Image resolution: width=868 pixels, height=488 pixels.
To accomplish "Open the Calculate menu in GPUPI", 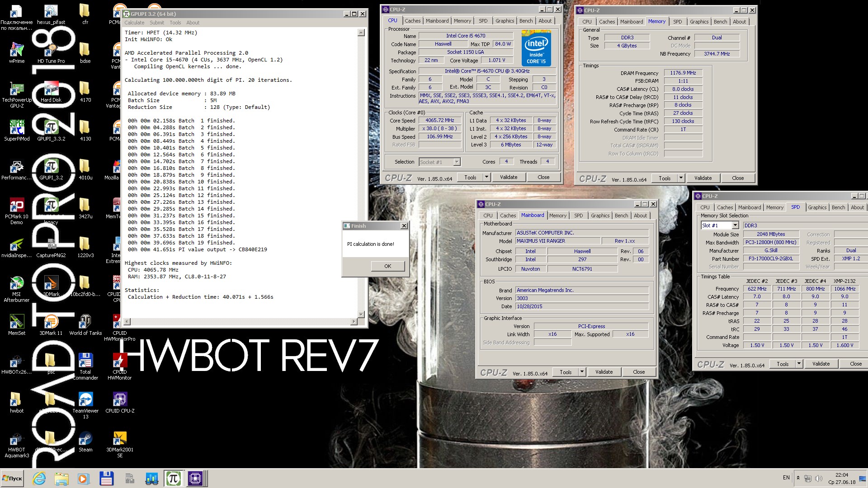I will pos(134,23).
